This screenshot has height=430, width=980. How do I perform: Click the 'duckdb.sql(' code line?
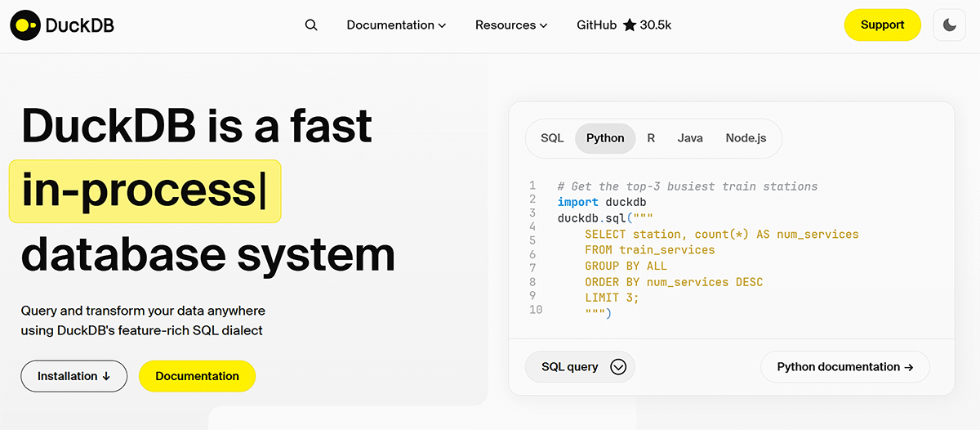[605, 218]
